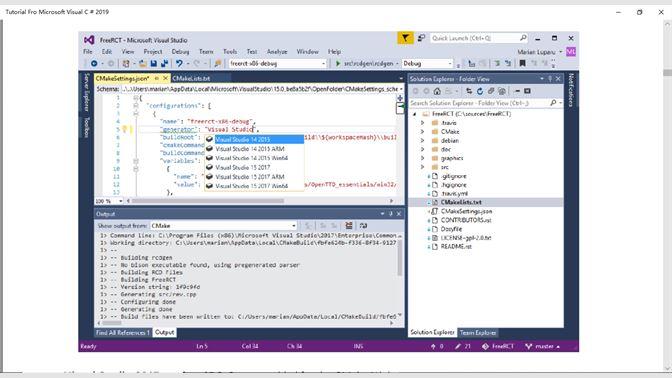Viewport: 672px width, 378px height.
Task: Open the Server Explorer side tab
Action: pyautogui.click(x=86, y=92)
